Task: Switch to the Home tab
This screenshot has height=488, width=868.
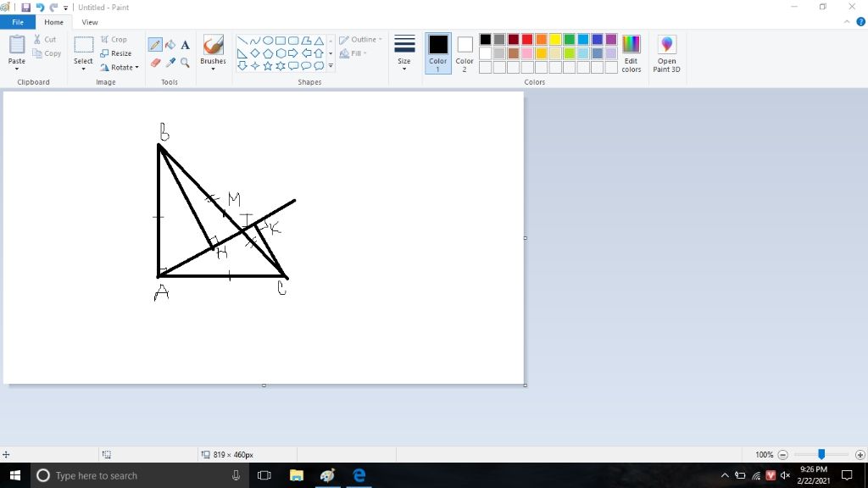Action: coord(53,22)
